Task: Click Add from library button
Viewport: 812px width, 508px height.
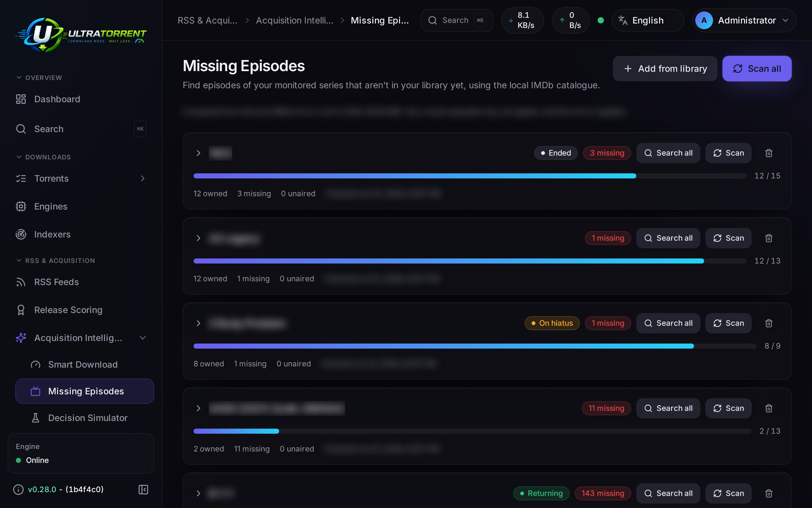Action: click(x=665, y=69)
